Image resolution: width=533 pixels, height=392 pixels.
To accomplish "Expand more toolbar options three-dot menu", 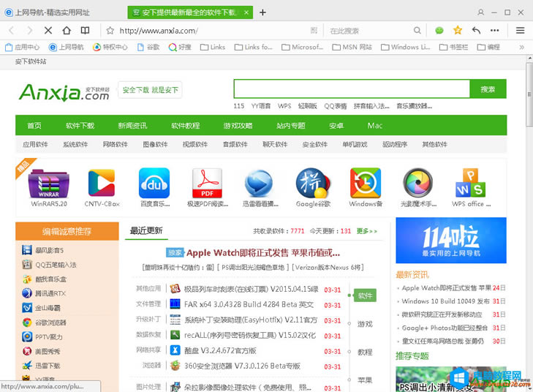I will (x=495, y=31).
